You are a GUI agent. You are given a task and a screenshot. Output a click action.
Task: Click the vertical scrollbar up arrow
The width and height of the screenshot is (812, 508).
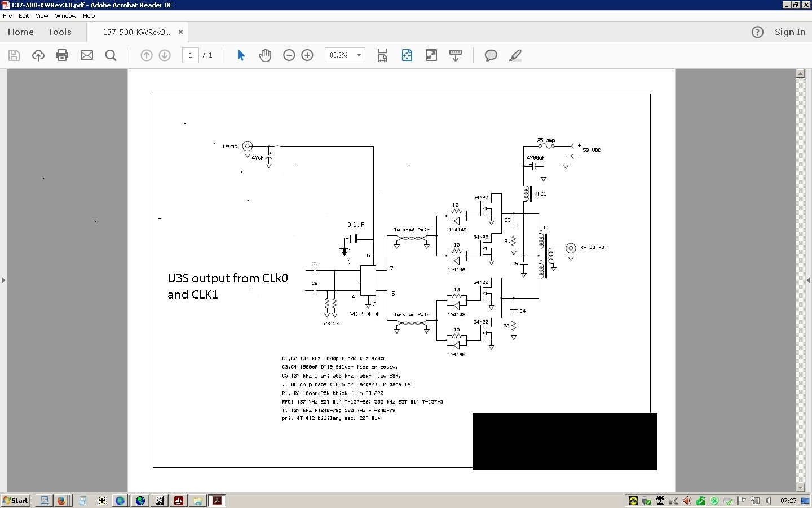pyautogui.click(x=801, y=74)
